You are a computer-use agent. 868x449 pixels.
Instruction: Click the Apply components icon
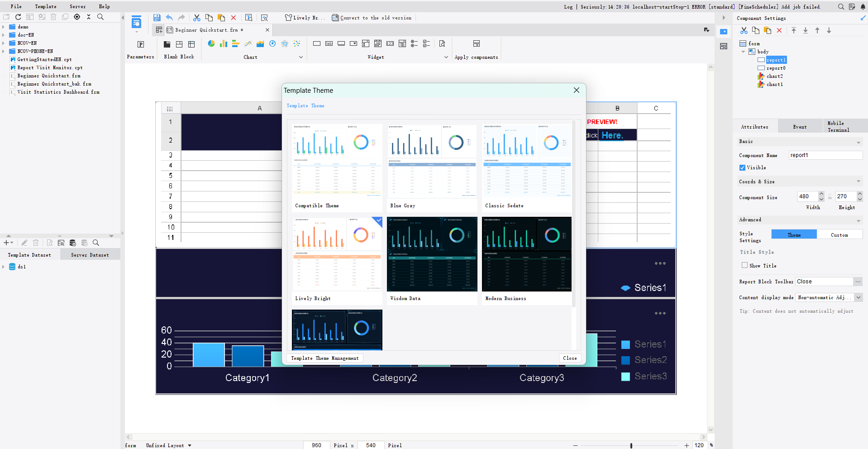[476, 44]
